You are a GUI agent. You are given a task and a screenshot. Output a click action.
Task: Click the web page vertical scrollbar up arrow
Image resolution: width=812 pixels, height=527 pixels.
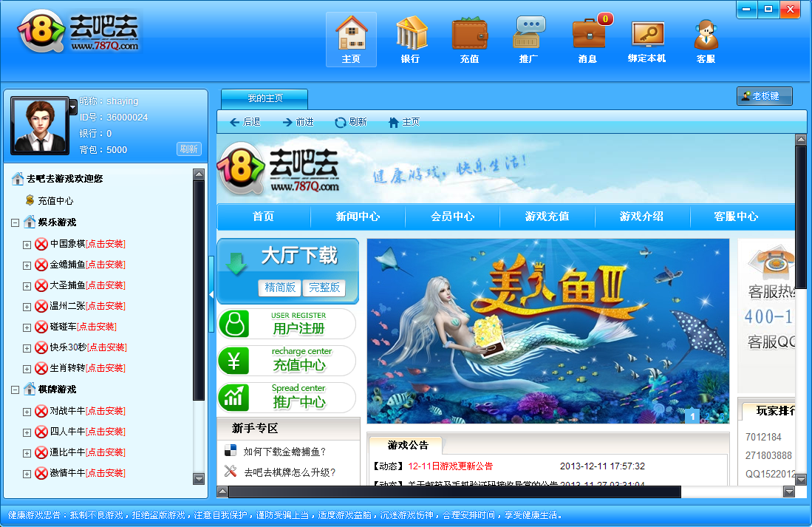coord(801,140)
